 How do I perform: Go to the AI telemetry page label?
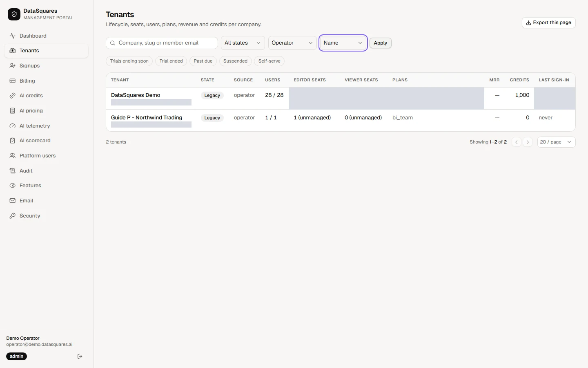[x=35, y=126]
